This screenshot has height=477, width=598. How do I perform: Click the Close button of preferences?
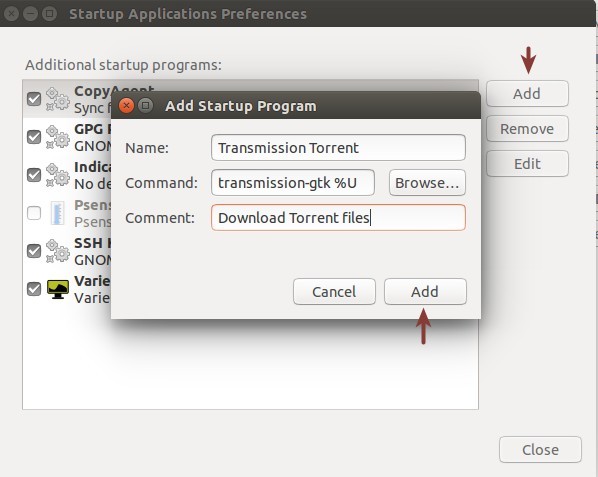pyautogui.click(x=540, y=450)
